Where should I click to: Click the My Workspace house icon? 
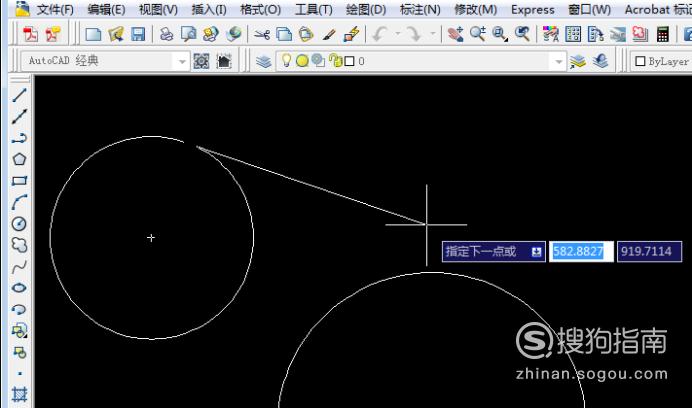click(224, 61)
